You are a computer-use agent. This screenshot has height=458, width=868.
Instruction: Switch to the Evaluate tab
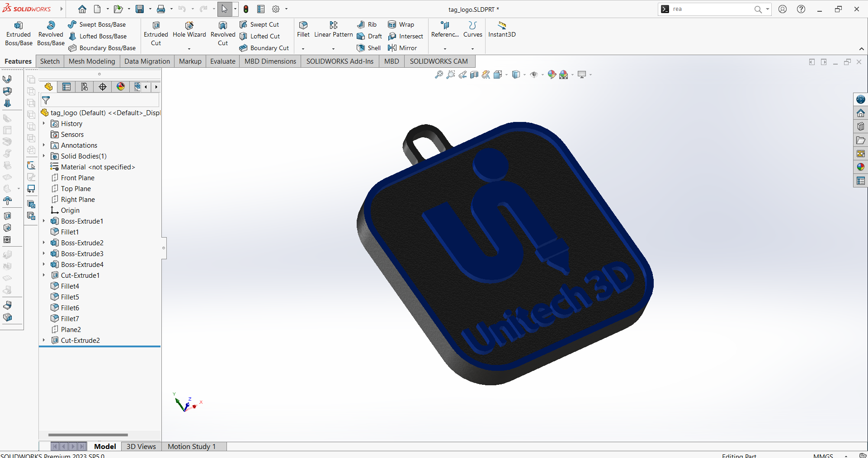coord(223,61)
